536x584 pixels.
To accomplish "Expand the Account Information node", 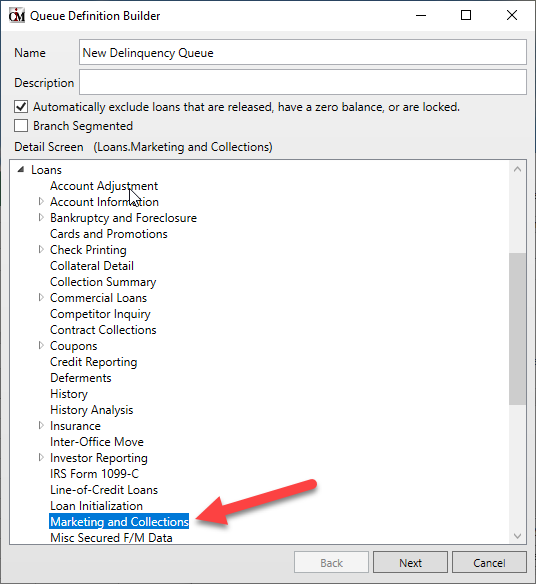I will point(41,201).
